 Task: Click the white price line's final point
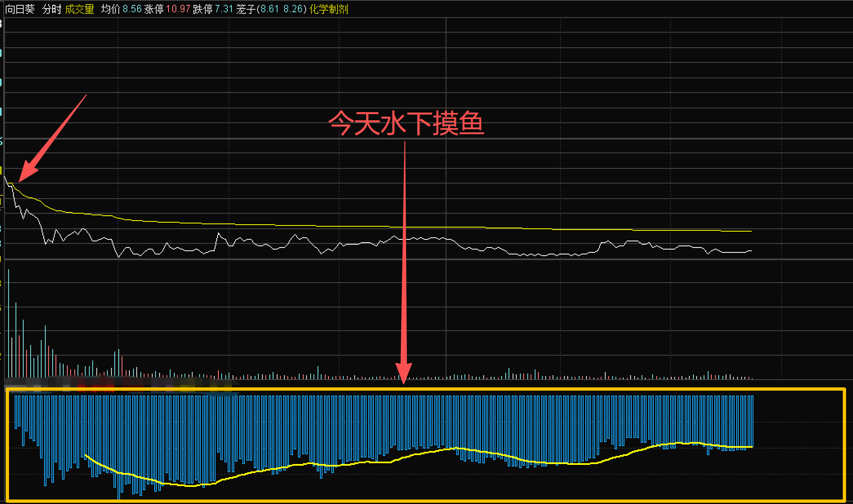pos(751,251)
